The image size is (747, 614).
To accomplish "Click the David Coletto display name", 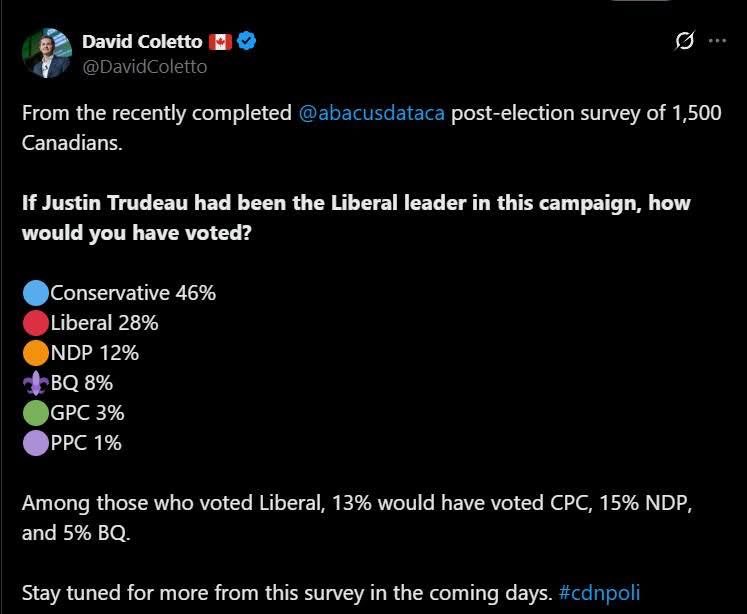I will (142, 42).
